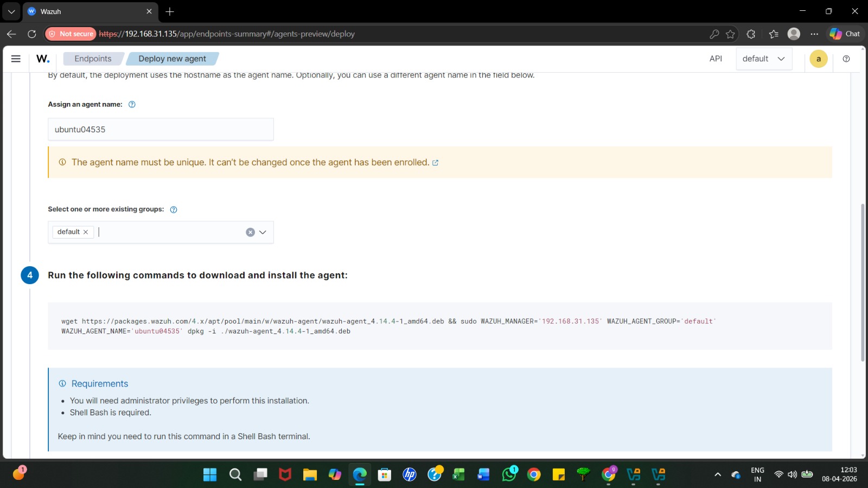This screenshot has width=868, height=488.
Task: Go back in the browser
Action: pos(11,34)
